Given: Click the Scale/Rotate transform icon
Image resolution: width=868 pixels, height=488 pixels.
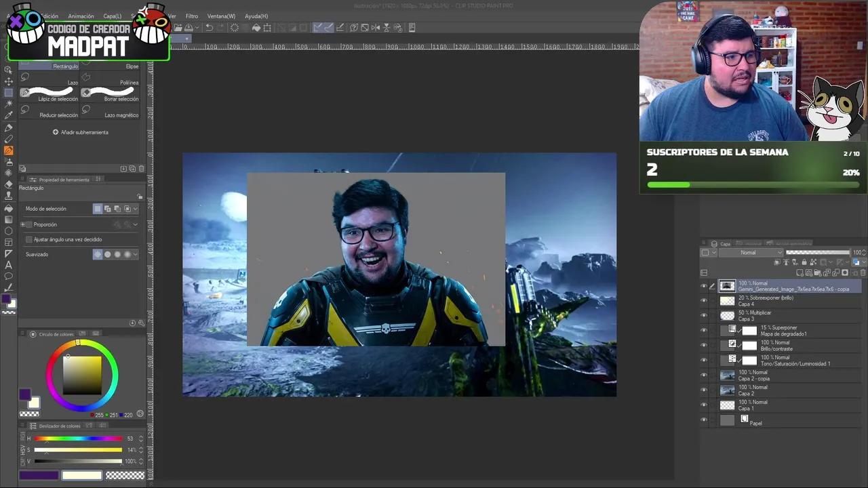Looking at the screenshot, I should [267, 28].
